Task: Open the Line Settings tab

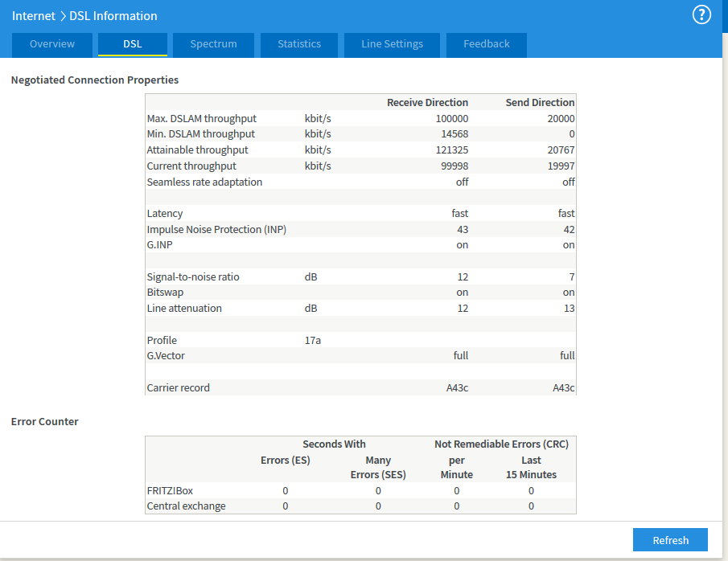Action: [x=392, y=44]
